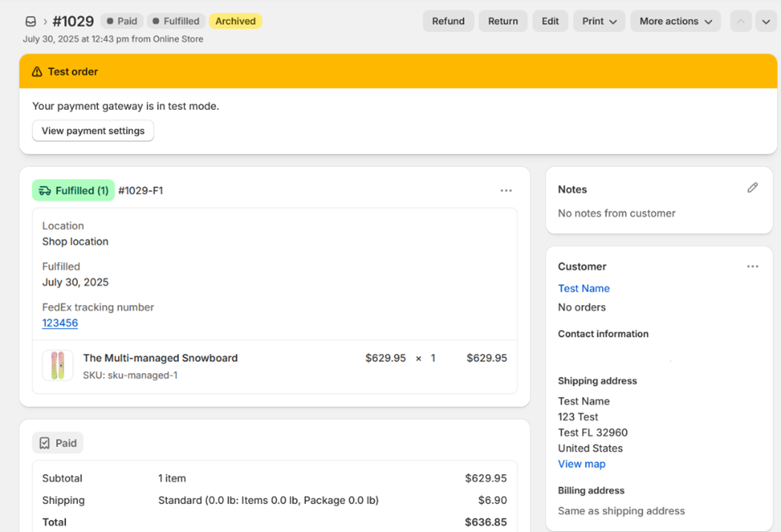Open the More actions dropdown
The height and width of the screenshot is (532, 781).
pos(675,22)
